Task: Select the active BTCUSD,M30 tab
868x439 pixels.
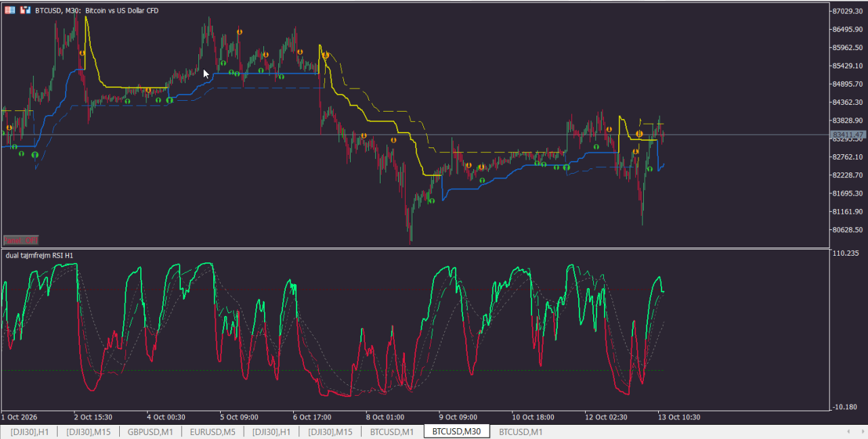Action: 456,432
